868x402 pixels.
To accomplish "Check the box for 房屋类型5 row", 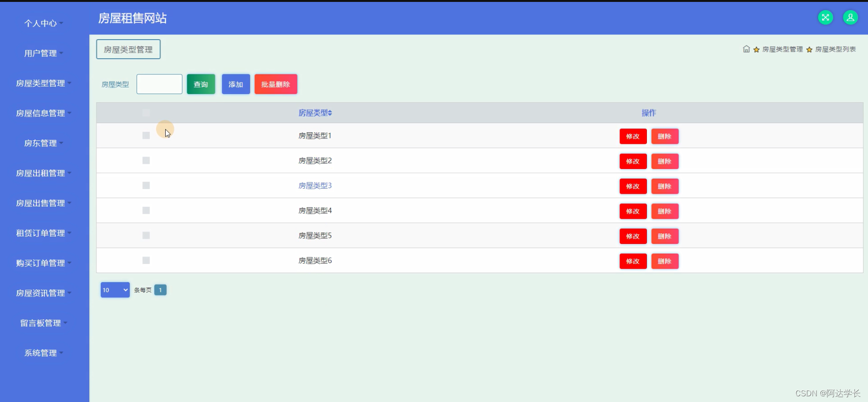I will click(x=146, y=235).
